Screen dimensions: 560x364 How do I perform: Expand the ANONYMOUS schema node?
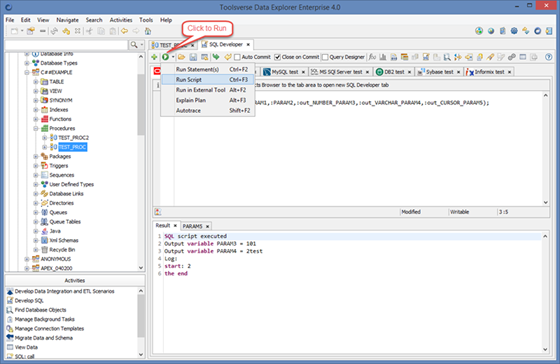(27, 259)
